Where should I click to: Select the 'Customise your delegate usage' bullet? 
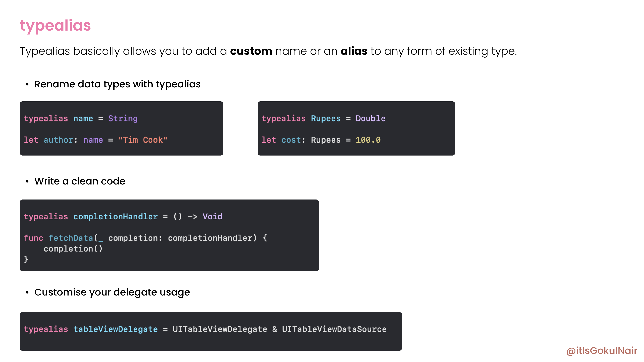[x=112, y=292]
